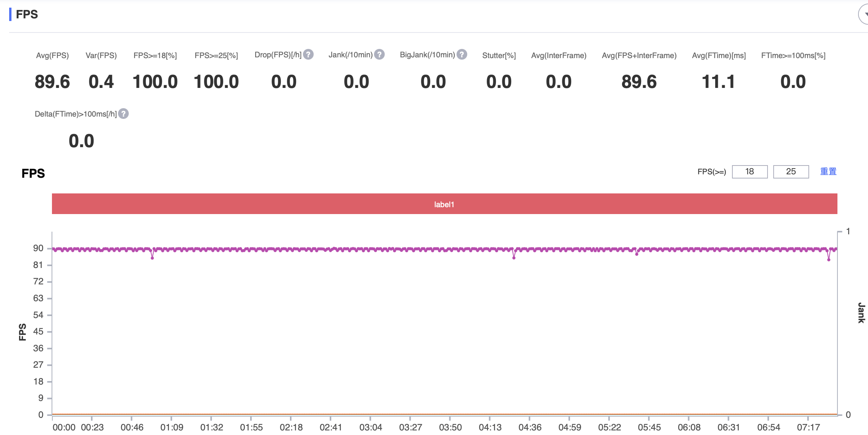Click the small FPS dip near 05:38
This screenshot has width=868, height=435.
(636, 254)
